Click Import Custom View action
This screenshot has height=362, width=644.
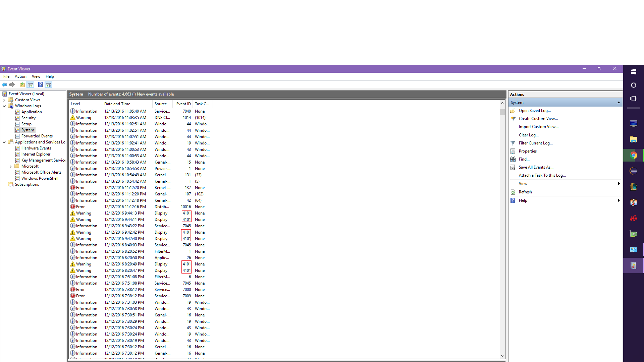point(538,127)
